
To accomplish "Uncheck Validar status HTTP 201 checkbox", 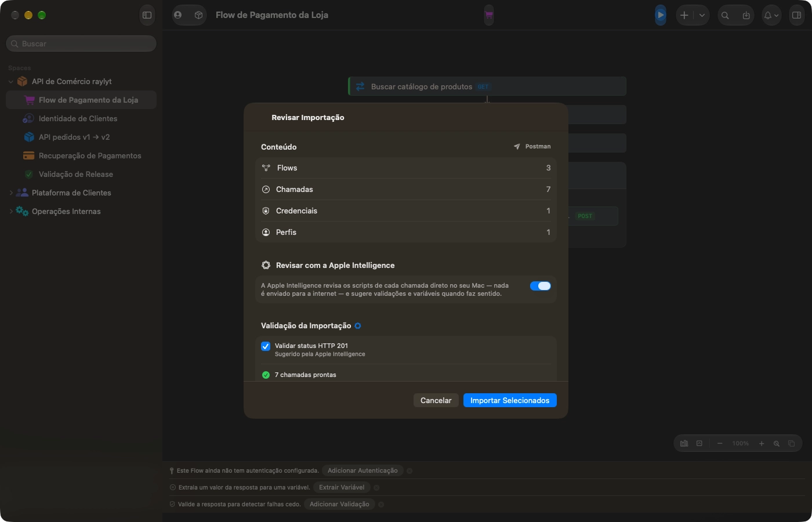I will [266, 346].
